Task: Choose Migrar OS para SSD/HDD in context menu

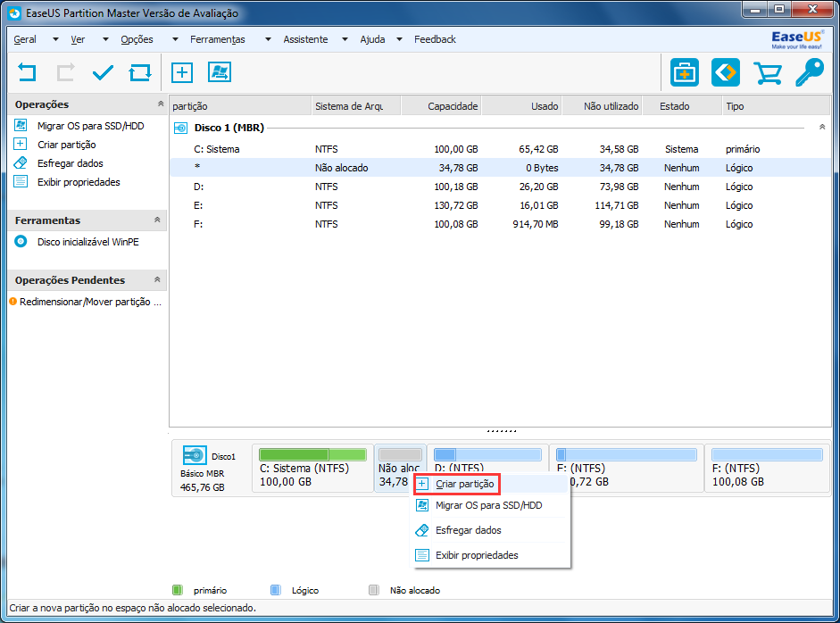Action: [490, 505]
